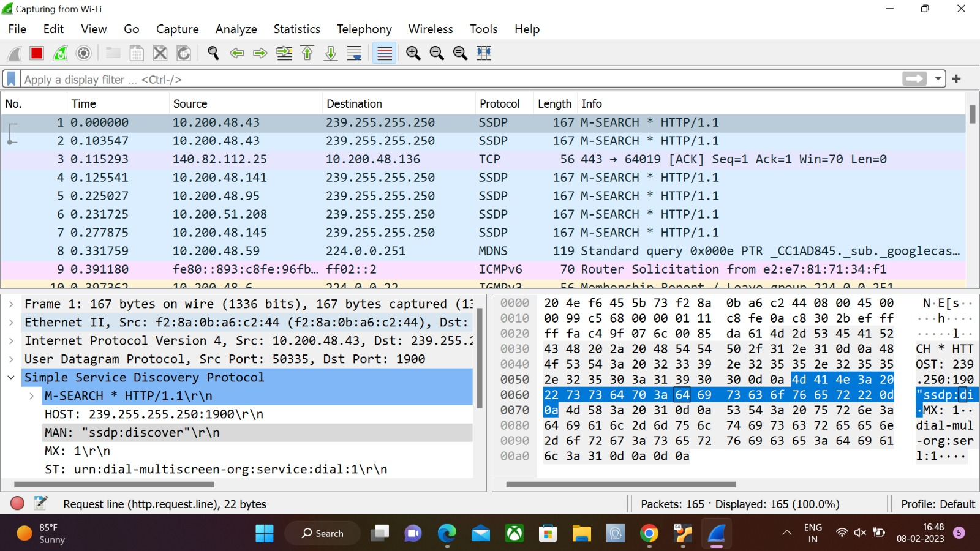Zoom in on the packet list text
Viewport: 980px width, 551px height.
pos(413,53)
